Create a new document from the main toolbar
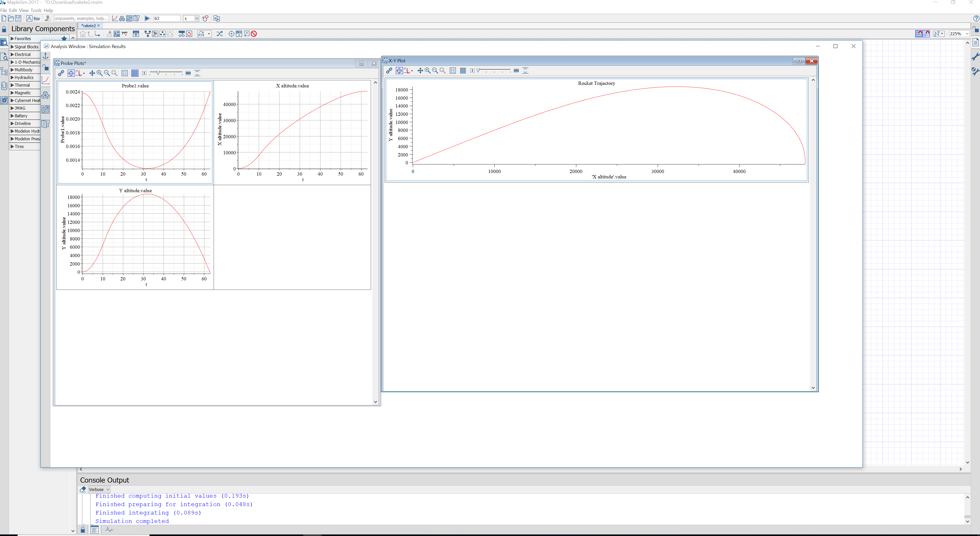 [x=3, y=18]
